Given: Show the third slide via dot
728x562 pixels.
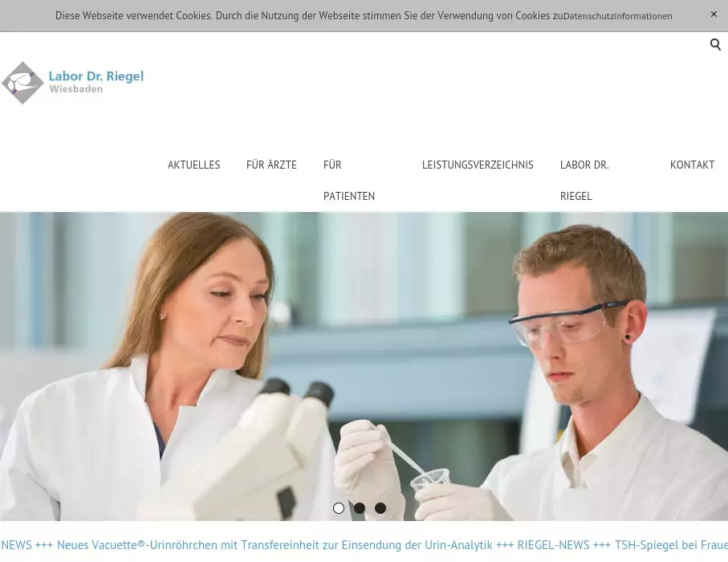Looking at the screenshot, I should 380,508.
